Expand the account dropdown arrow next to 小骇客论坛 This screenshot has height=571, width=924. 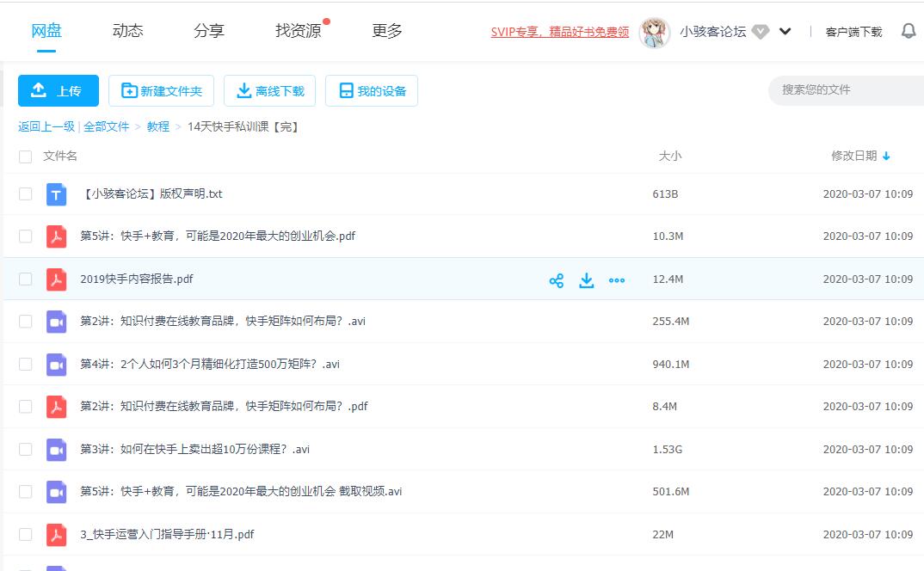(x=785, y=31)
